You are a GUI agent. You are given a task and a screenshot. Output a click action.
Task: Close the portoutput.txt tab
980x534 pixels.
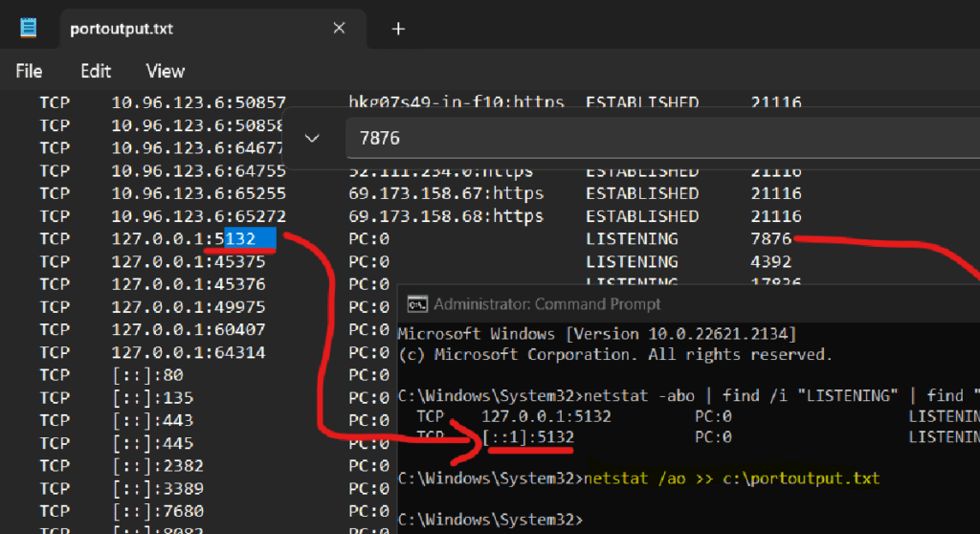(339, 28)
